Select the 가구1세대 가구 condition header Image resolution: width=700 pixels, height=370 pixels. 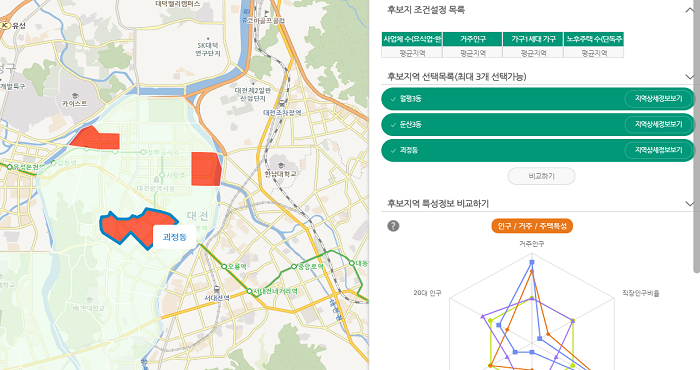tap(533, 39)
